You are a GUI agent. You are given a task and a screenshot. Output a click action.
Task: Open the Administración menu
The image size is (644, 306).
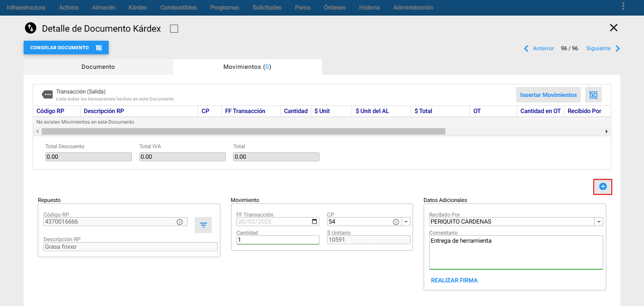(413, 8)
